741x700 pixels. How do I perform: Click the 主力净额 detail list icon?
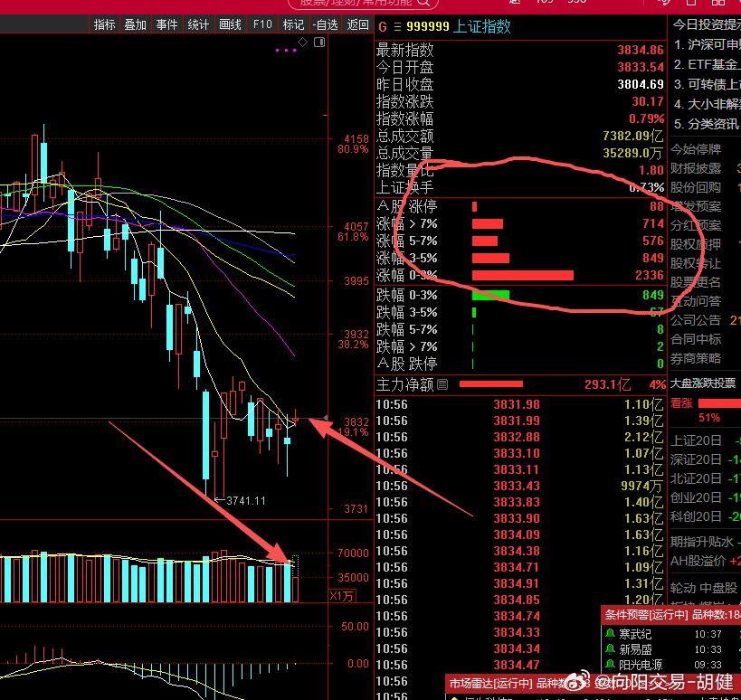tap(442, 384)
